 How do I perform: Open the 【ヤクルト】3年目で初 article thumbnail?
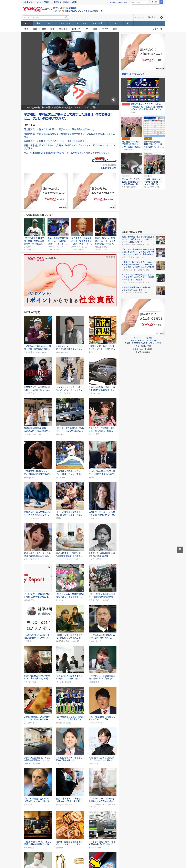[34, 227]
